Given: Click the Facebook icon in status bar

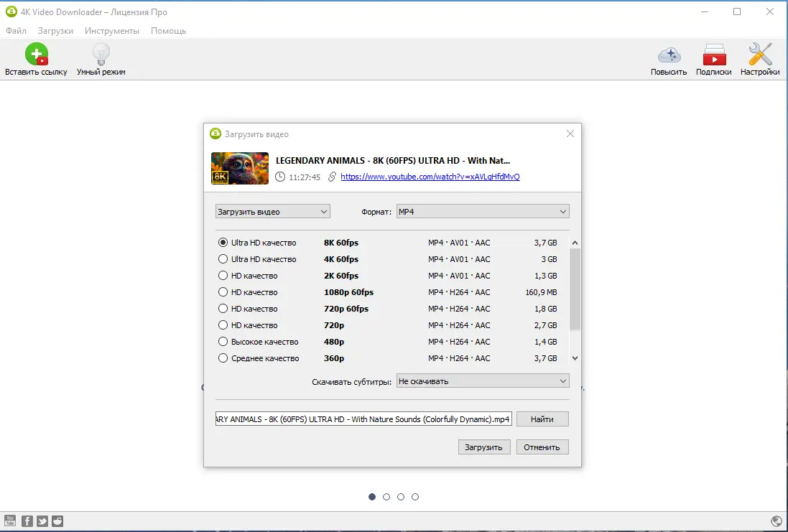Looking at the screenshot, I should 27,521.
